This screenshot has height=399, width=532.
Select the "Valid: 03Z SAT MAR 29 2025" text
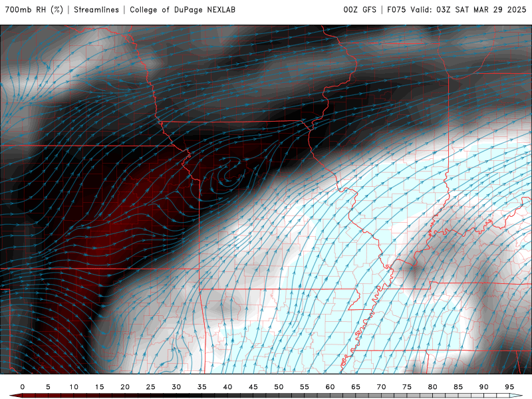pos(468,9)
